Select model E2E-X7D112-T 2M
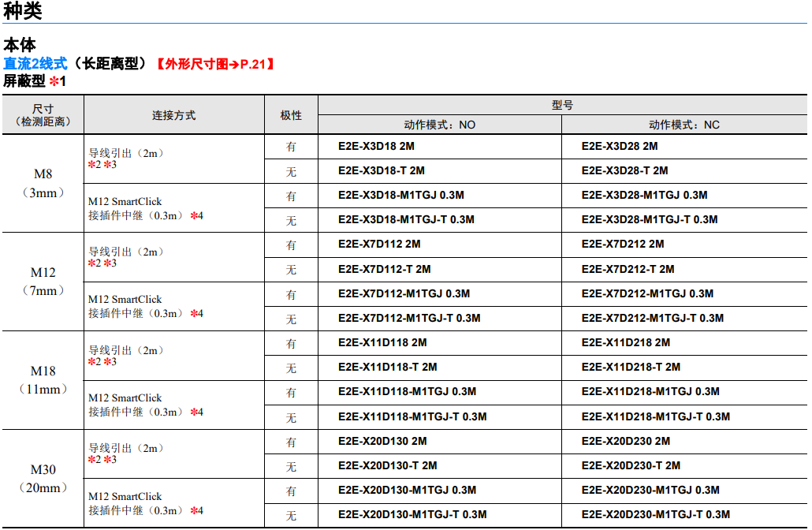The image size is (812, 530). click(x=385, y=270)
